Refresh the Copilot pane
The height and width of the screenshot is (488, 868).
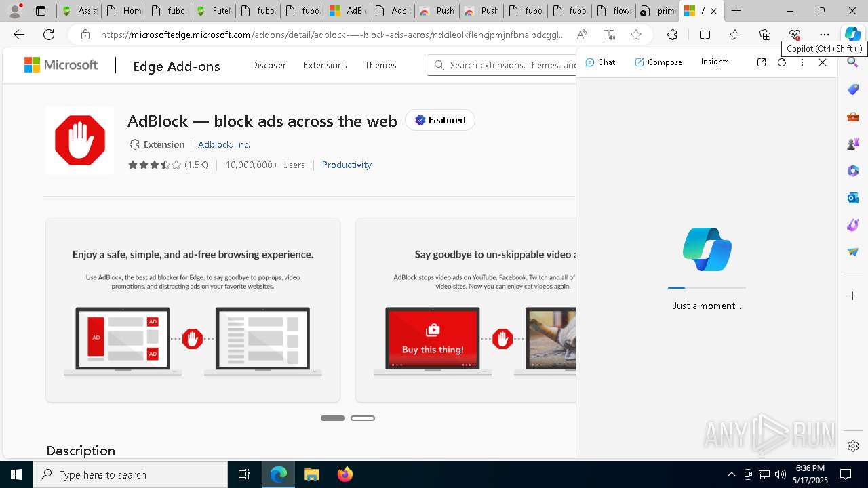pos(782,62)
